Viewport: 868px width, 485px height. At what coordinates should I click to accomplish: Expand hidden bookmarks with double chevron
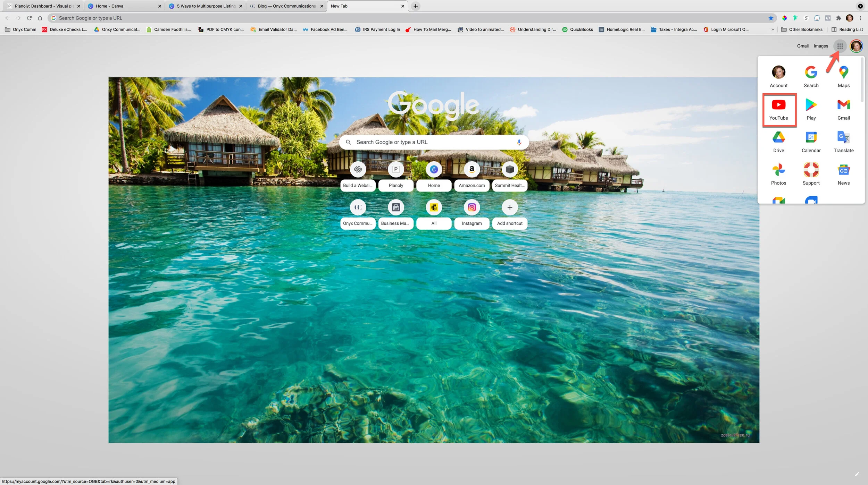click(x=772, y=29)
